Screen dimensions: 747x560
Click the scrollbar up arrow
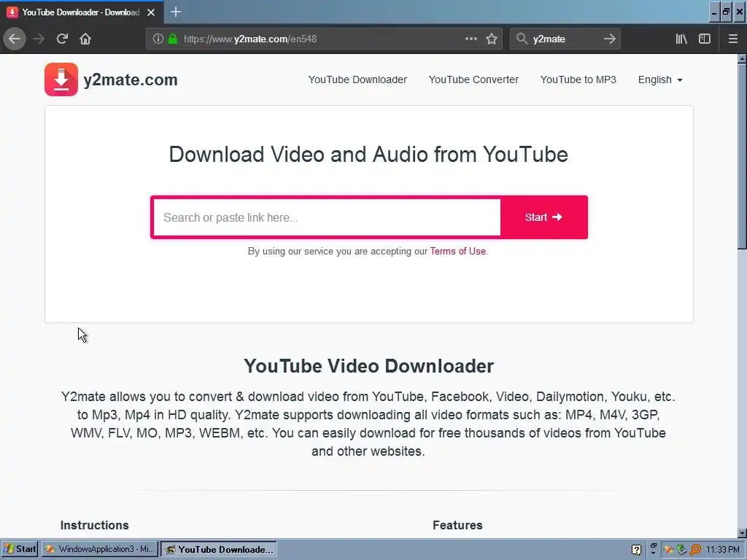[742, 58]
